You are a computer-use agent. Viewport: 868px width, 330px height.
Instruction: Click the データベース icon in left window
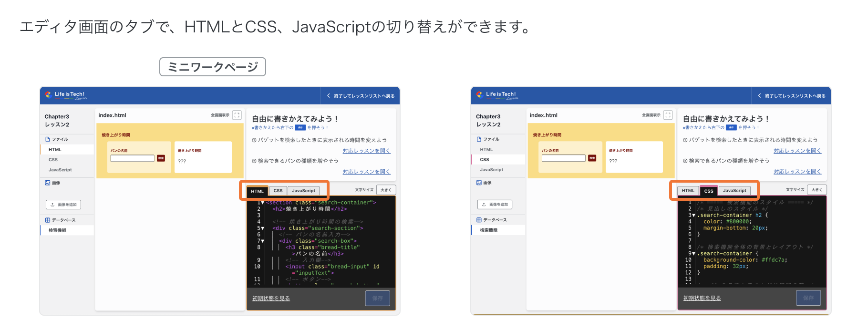(48, 220)
